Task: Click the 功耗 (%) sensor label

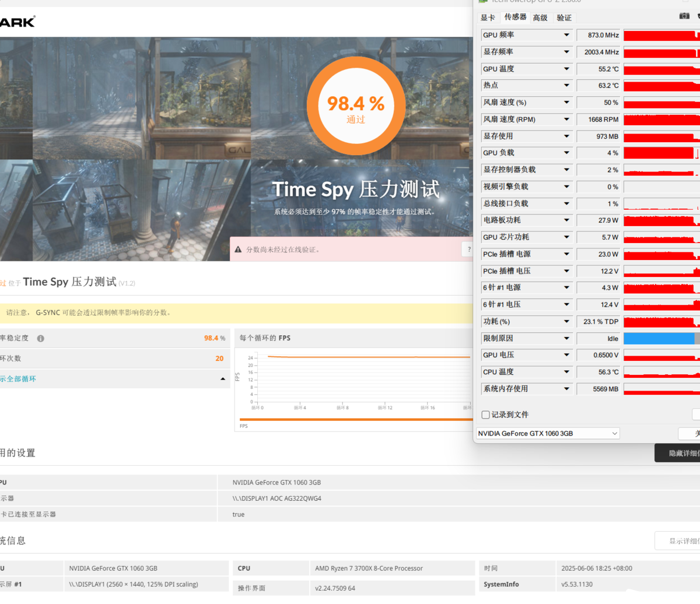Action: pyautogui.click(x=496, y=321)
